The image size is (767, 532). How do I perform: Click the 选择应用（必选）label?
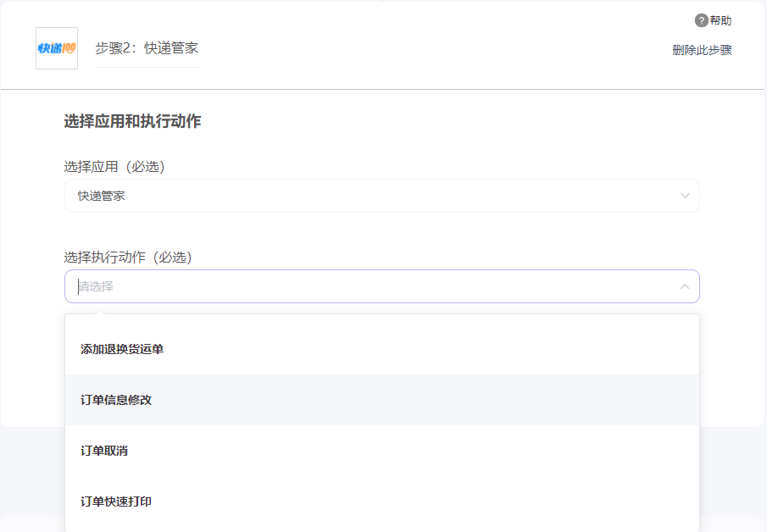[114, 167]
